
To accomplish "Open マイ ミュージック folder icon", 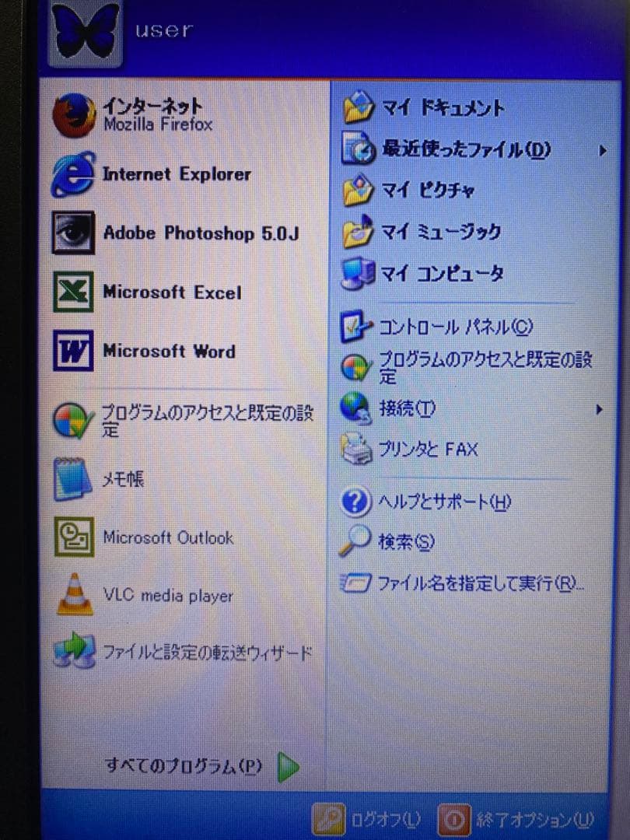I will (358, 232).
